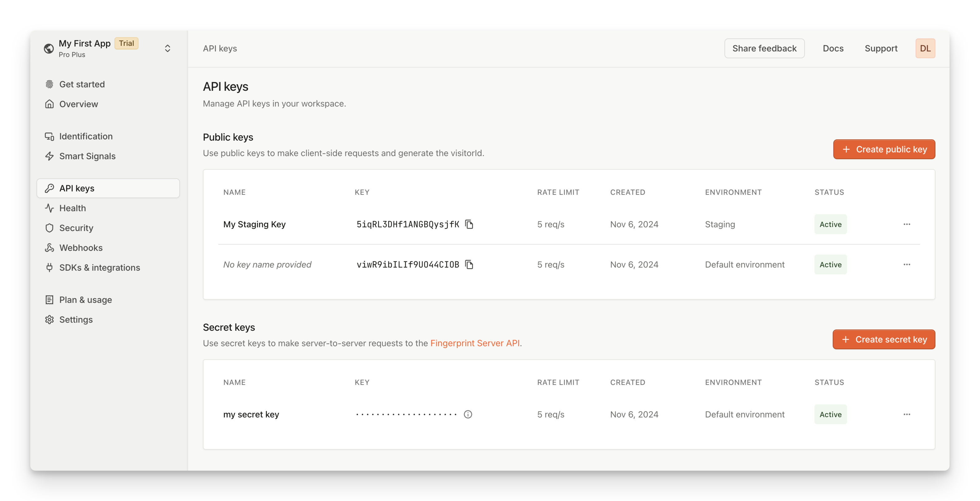Open Settings using the gear icon

49,320
